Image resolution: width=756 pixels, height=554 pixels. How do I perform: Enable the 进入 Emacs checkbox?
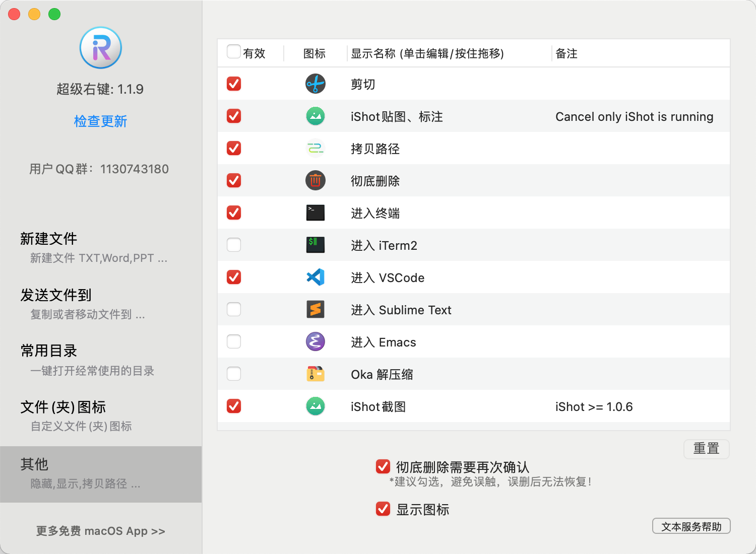tap(234, 341)
